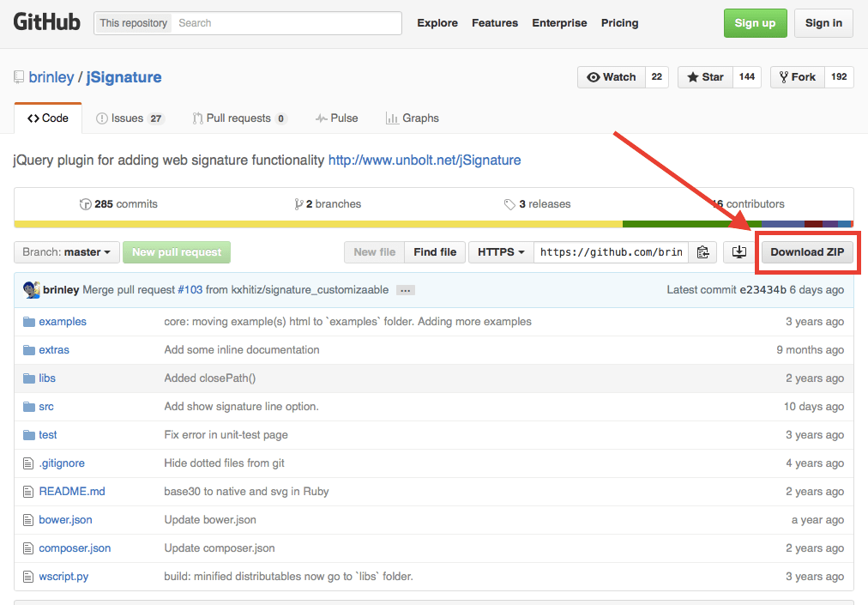Open the Graphs tab
The width and height of the screenshot is (868, 605).
tap(413, 118)
